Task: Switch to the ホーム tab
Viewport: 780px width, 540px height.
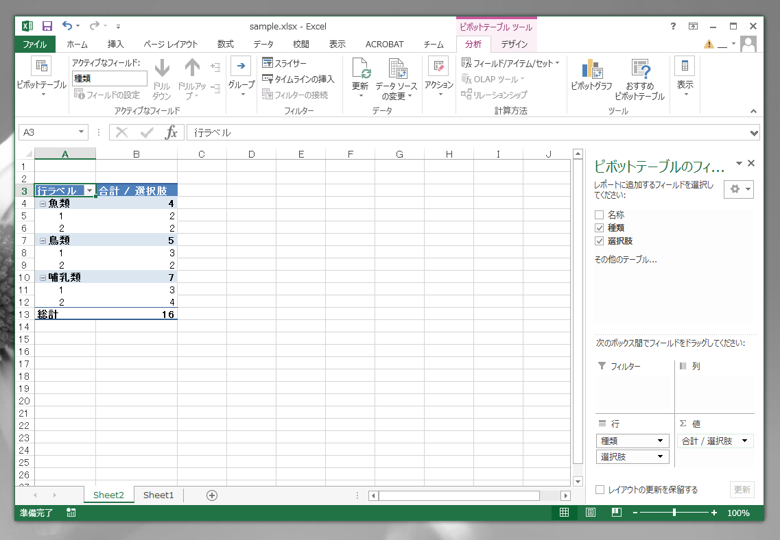Action: click(77, 44)
